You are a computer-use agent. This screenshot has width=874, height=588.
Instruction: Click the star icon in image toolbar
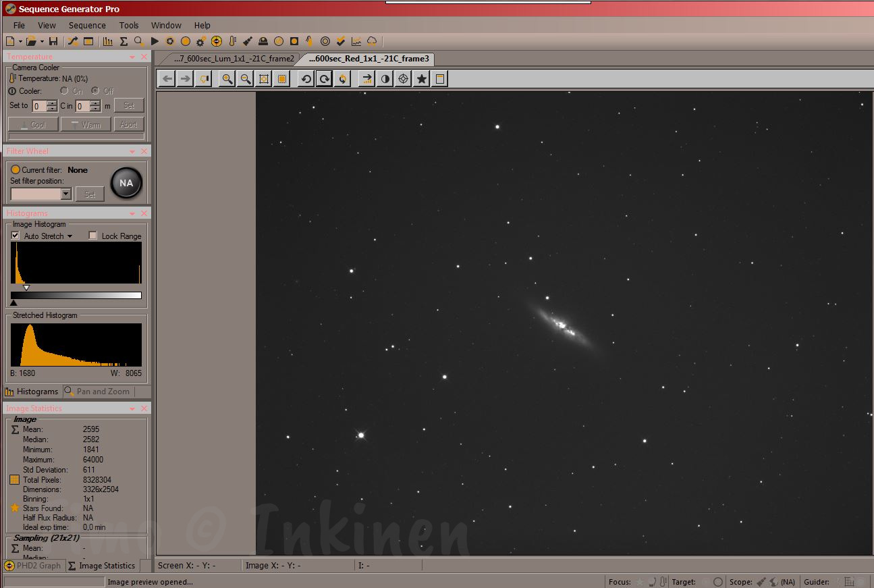click(x=421, y=79)
